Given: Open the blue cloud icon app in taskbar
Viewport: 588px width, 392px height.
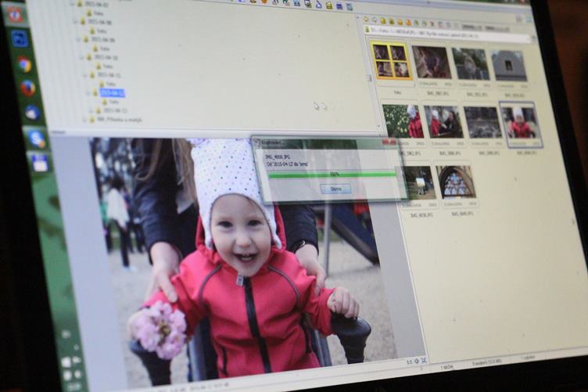Looking at the screenshot, I should [x=32, y=113].
